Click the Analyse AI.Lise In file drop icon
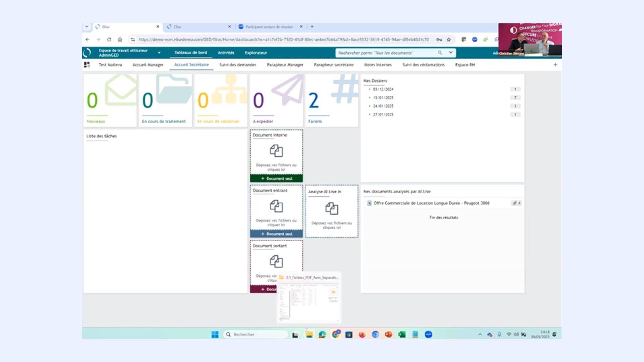The width and height of the screenshot is (644, 362). [x=331, y=208]
